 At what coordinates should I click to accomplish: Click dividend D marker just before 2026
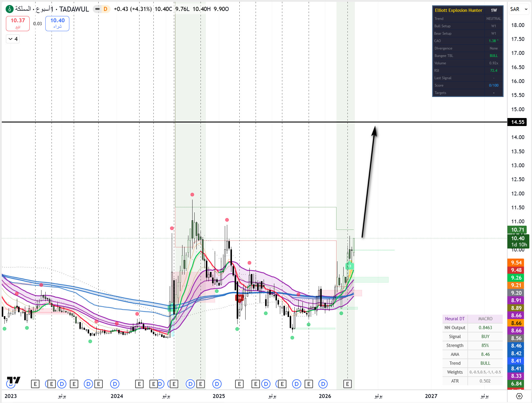(x=323, y=384)
